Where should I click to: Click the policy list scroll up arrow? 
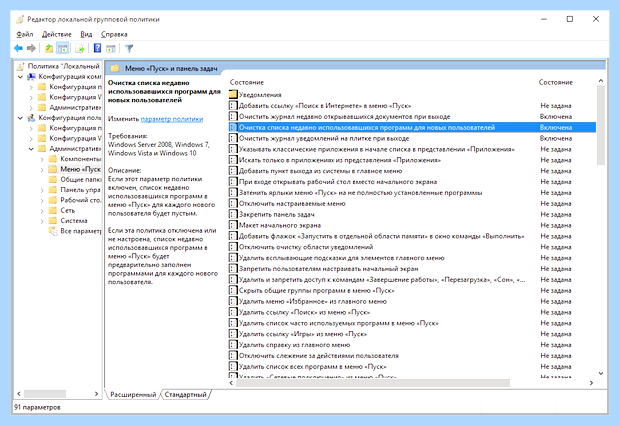tap(601, 81)
